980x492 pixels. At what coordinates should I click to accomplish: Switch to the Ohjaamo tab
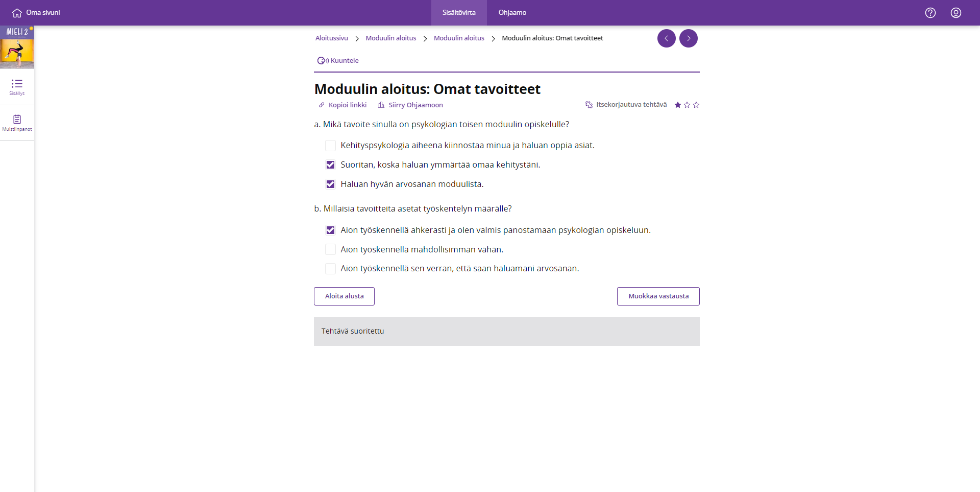point(512,13)
